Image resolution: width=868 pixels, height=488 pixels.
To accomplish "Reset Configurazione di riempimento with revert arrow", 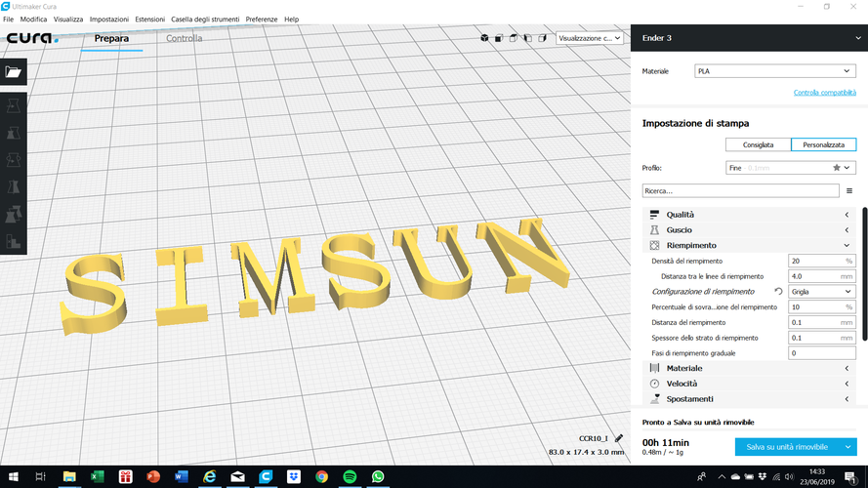I will [778, 292].
